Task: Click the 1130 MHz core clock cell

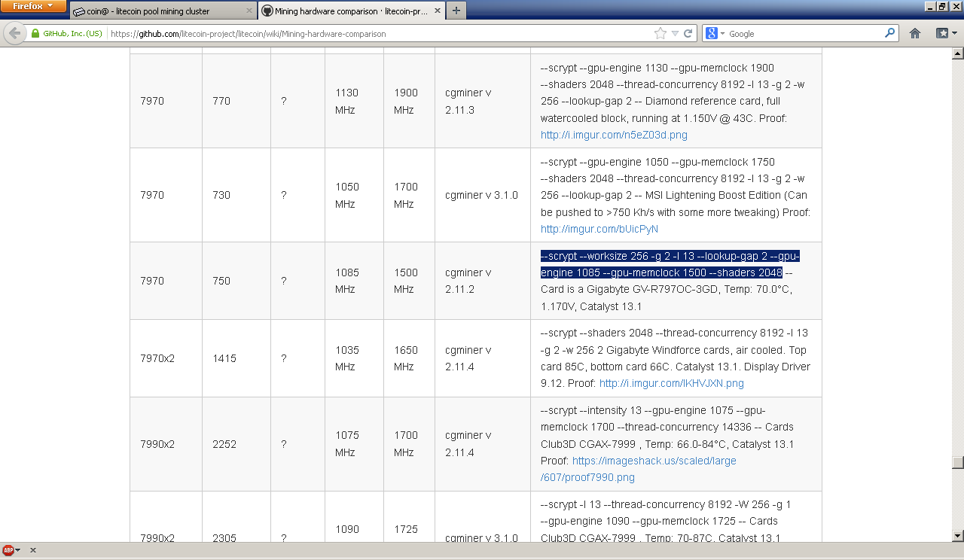Action: tap(354, 101)
